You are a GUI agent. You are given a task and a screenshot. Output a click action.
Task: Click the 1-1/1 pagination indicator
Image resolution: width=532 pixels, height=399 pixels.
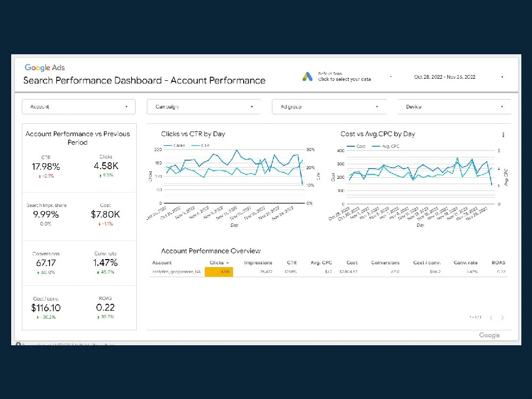475,318
